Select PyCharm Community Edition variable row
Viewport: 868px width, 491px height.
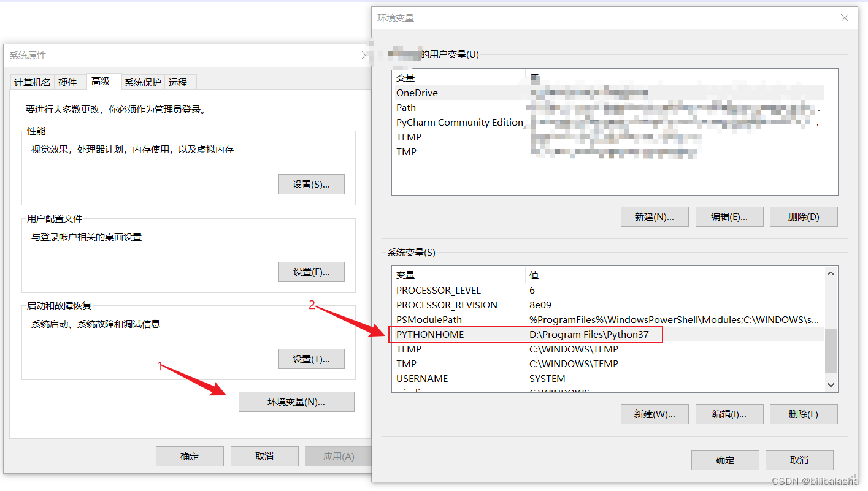[x=608, y=122]
